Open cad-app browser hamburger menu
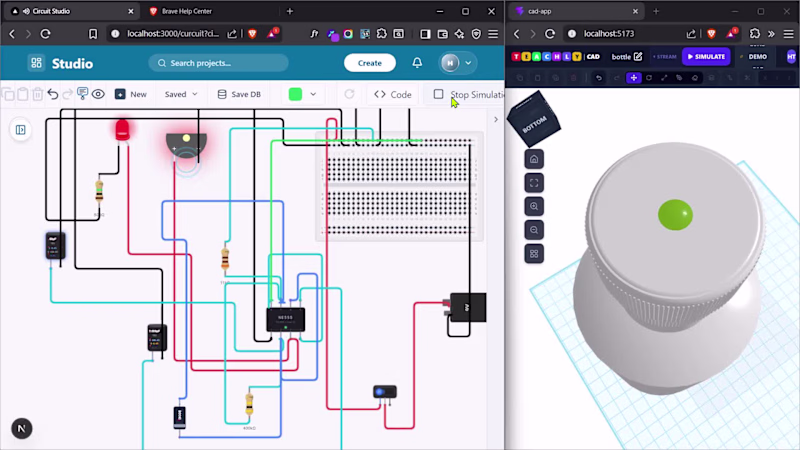 click(x=788, y=34)
